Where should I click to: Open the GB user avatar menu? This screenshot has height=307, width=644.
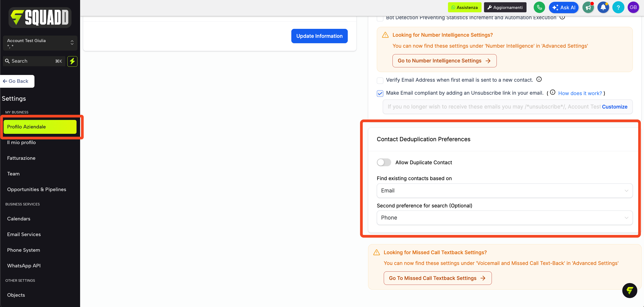click(633, 8)
